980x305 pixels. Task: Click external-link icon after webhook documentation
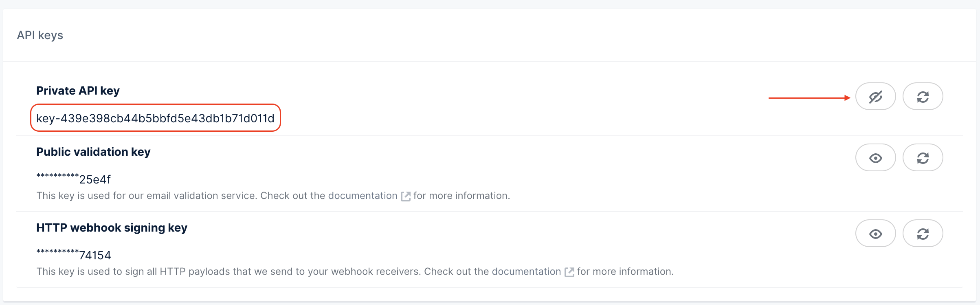(569, 272)
